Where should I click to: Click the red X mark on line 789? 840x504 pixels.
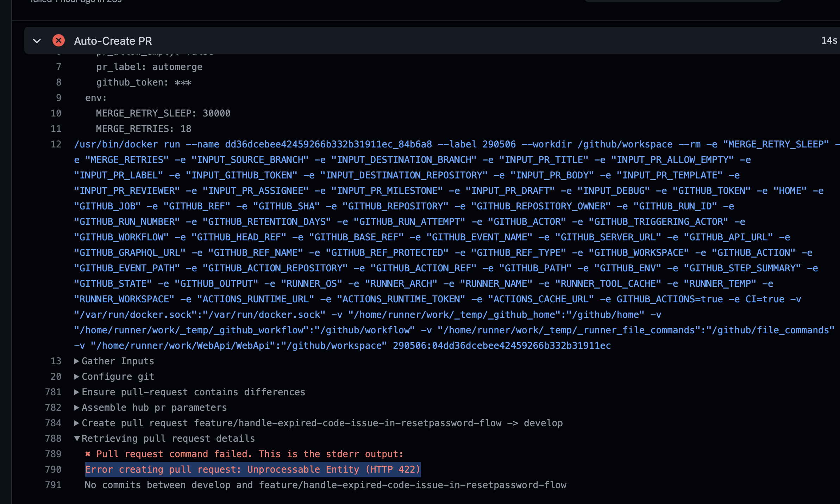pyautogui.click(x=88, y=454)
